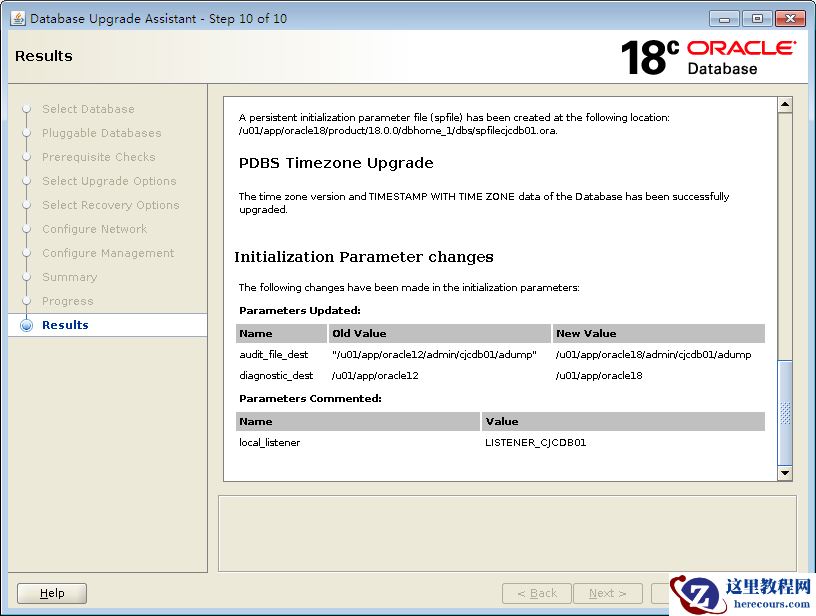The height and width of the screenshot is (616, 816).
Task: Select the Select Database step
Action: [x=88, y=109]
